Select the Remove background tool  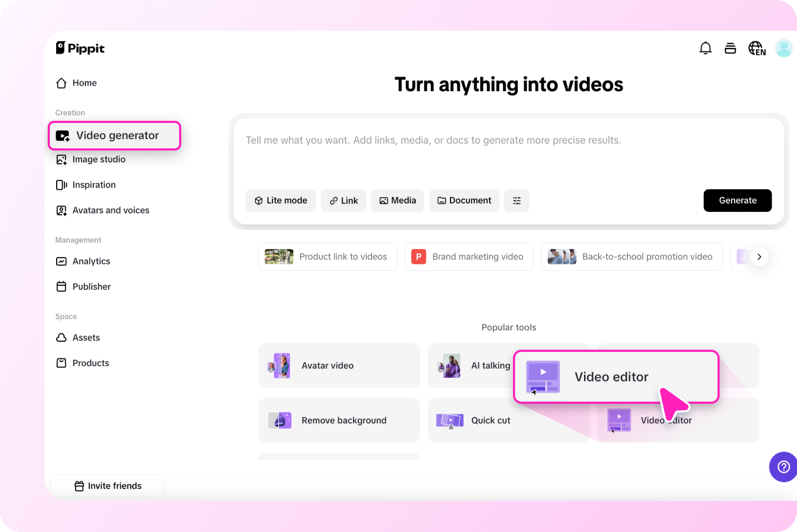coord(339,420)
